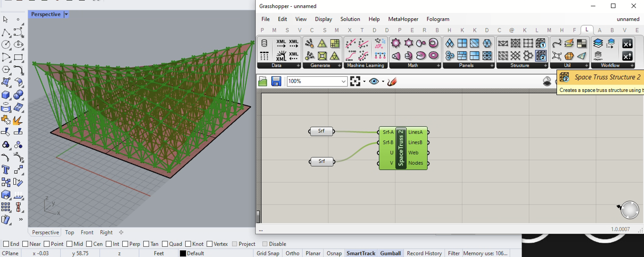Viewport: 644px width, 257px height.
Task: Click the Zoom Extents canvas icon
Action: 355,81
